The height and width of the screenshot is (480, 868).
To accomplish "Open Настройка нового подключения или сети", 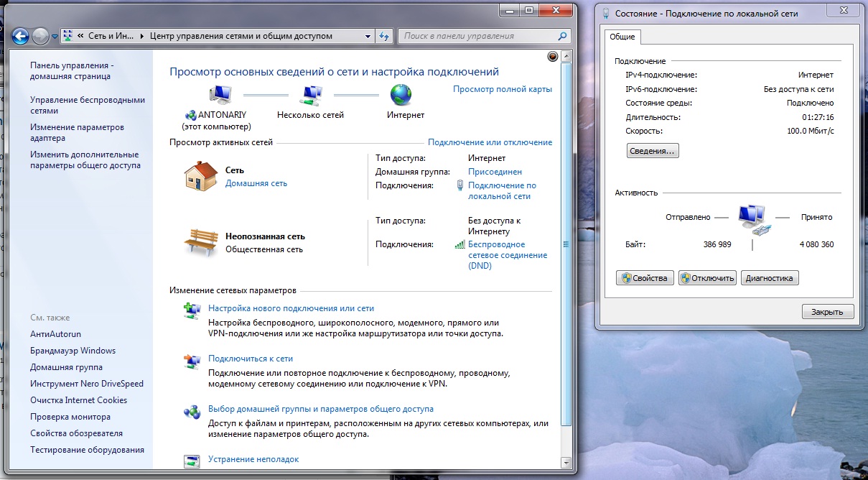I will point(291,308).
